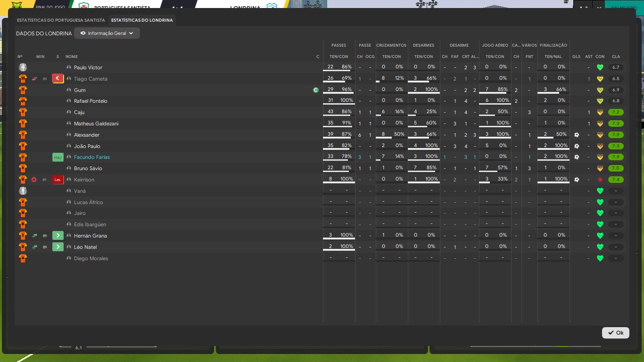Click Tiago Cametá's substituted-off red arrow icon
The image size is (644, 362).
(58, 79)
